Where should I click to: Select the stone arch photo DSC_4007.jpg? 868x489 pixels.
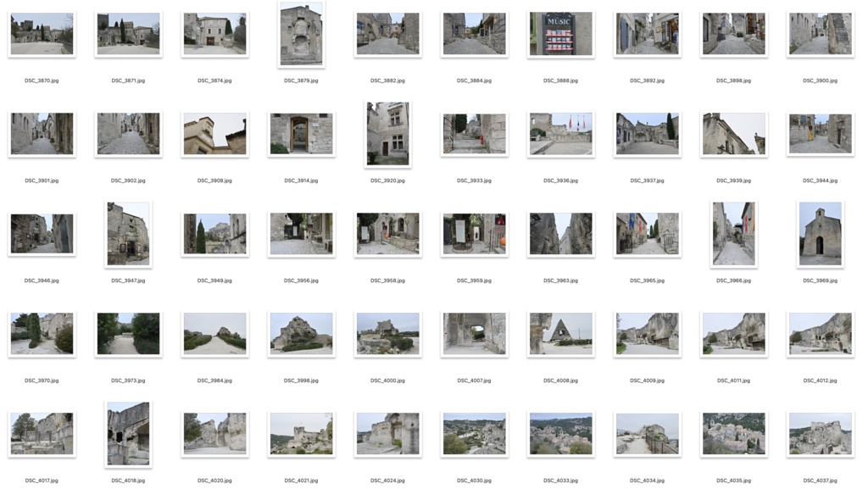(475, 334)
